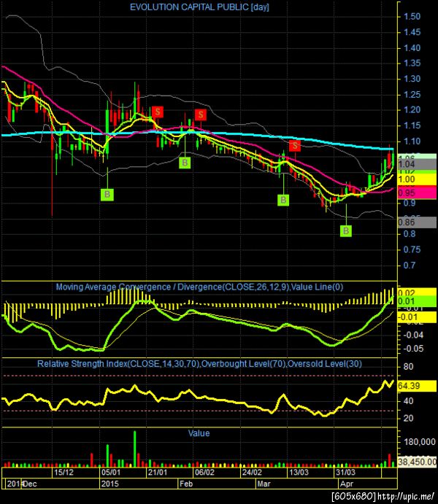Click the 1.10 price axis label
The width and height of the screenshot is (438, 504).
[x=412, y=141]
